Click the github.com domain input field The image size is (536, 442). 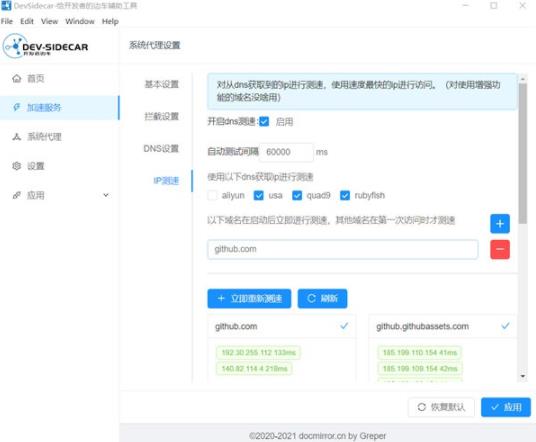pos(343,249)
